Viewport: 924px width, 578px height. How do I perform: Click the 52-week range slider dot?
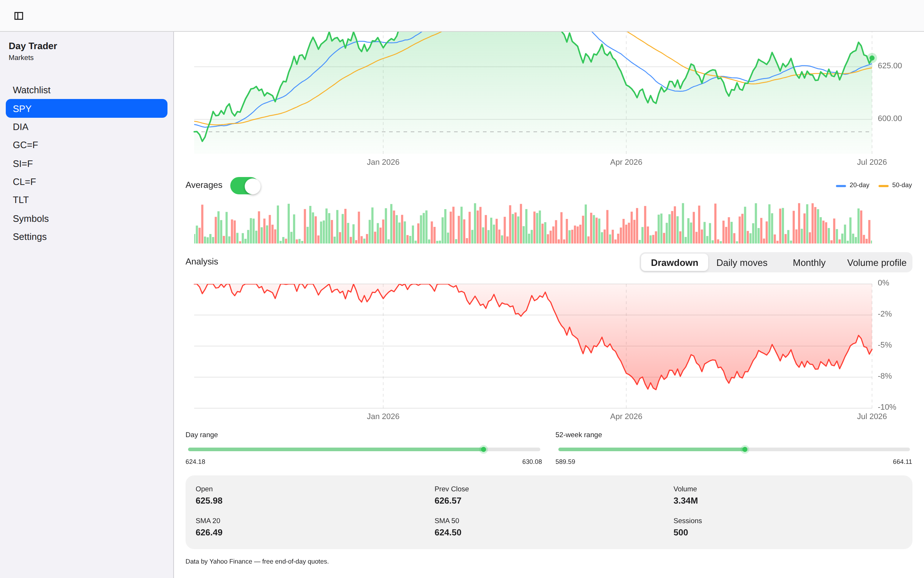point(745,449)
